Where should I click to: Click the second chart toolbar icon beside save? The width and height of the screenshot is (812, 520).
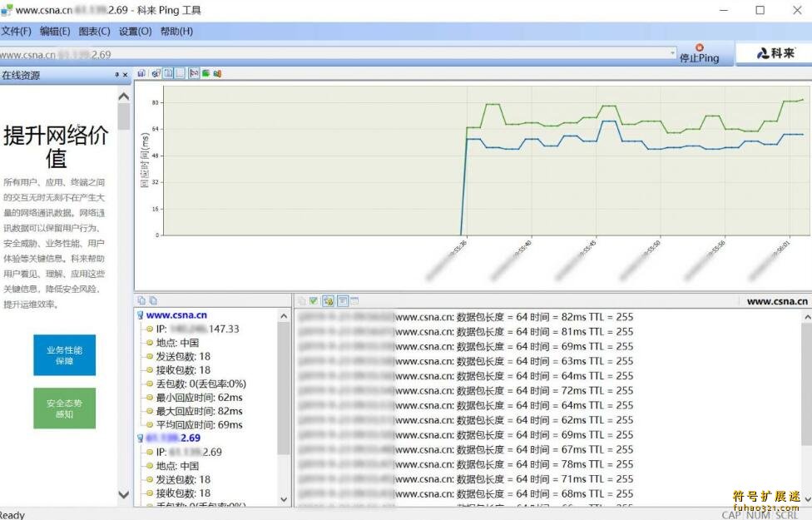(156, 73)
